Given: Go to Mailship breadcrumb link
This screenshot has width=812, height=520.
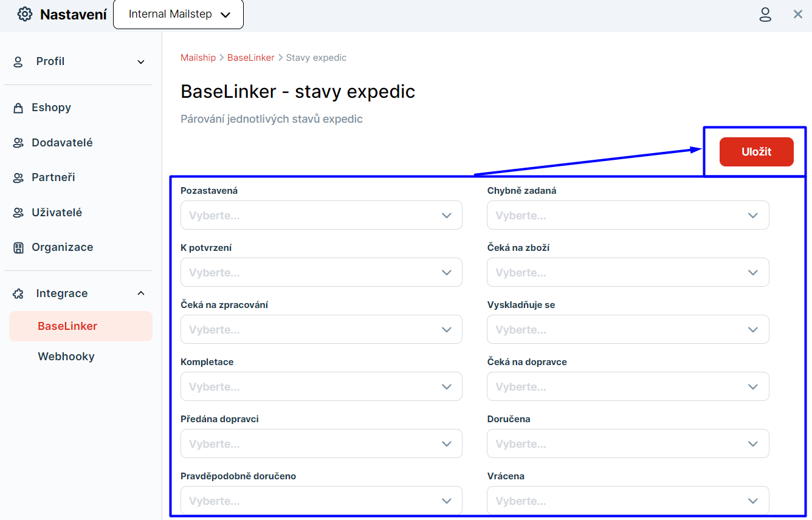Looking at the screenshot, I should pos(198,58).
